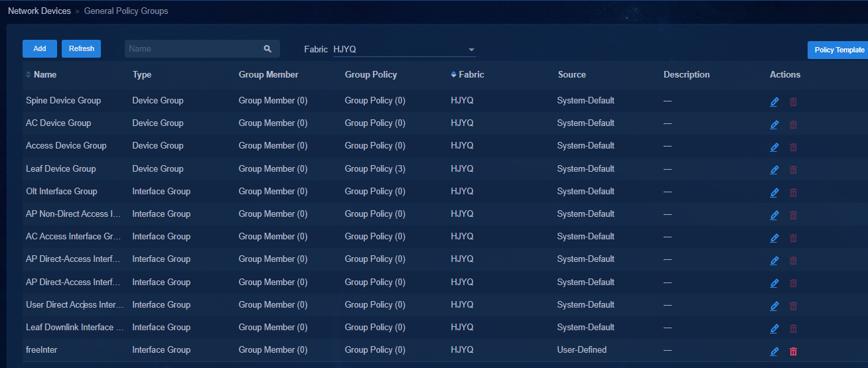Screen dimensions: 868x368
Task: Select the AC Device Group name
Action: tap(58, 123)
